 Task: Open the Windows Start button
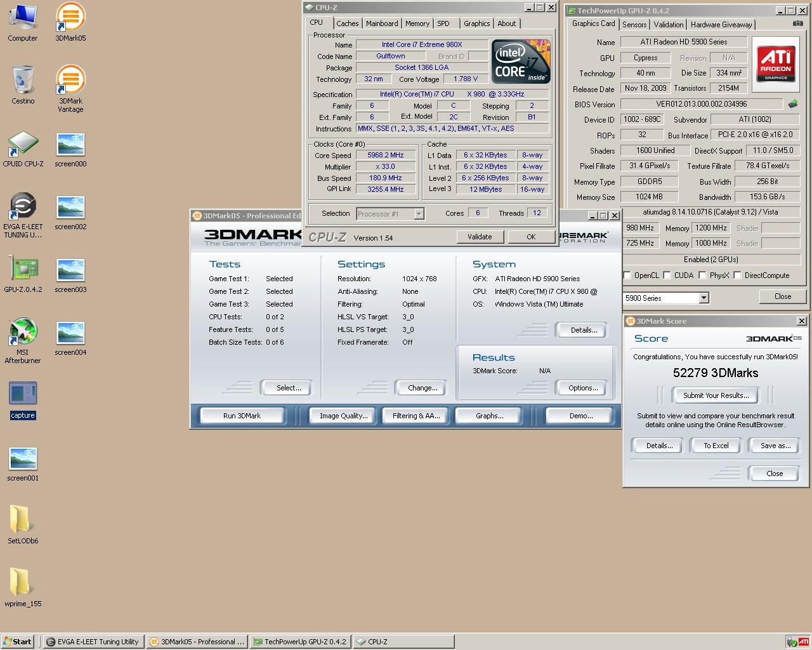tap(17, 642)
